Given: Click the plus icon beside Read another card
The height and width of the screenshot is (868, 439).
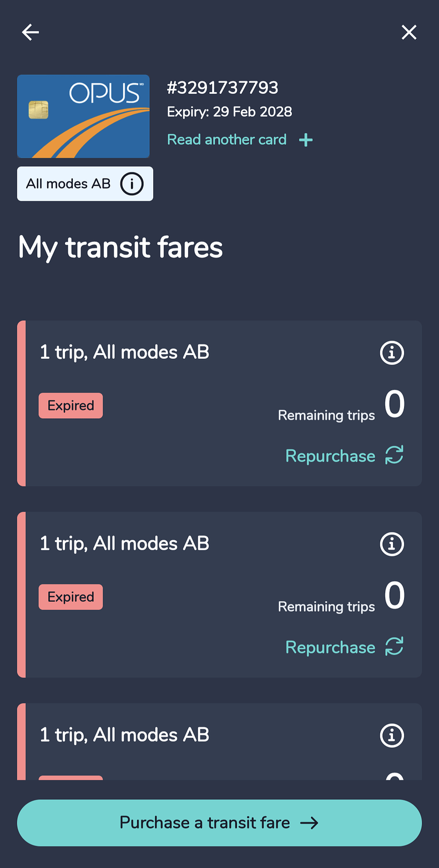Looking at the screenshot, I should 306,140.
